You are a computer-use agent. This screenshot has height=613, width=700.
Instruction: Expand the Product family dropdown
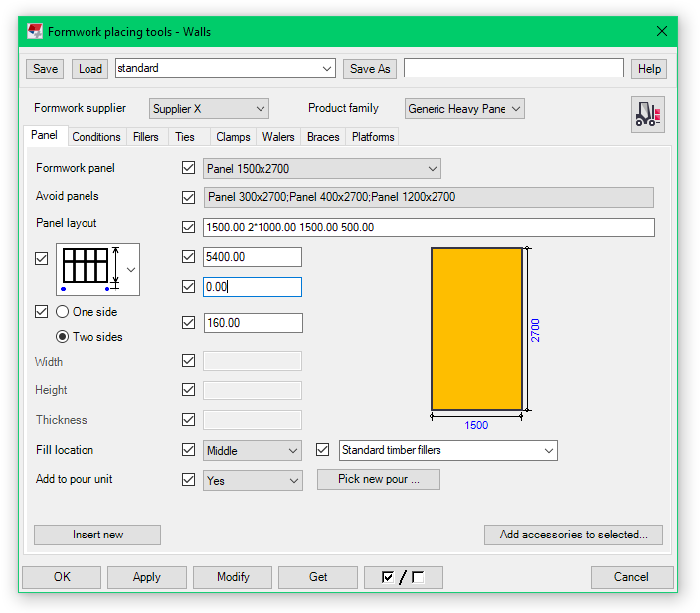[464, 109]
